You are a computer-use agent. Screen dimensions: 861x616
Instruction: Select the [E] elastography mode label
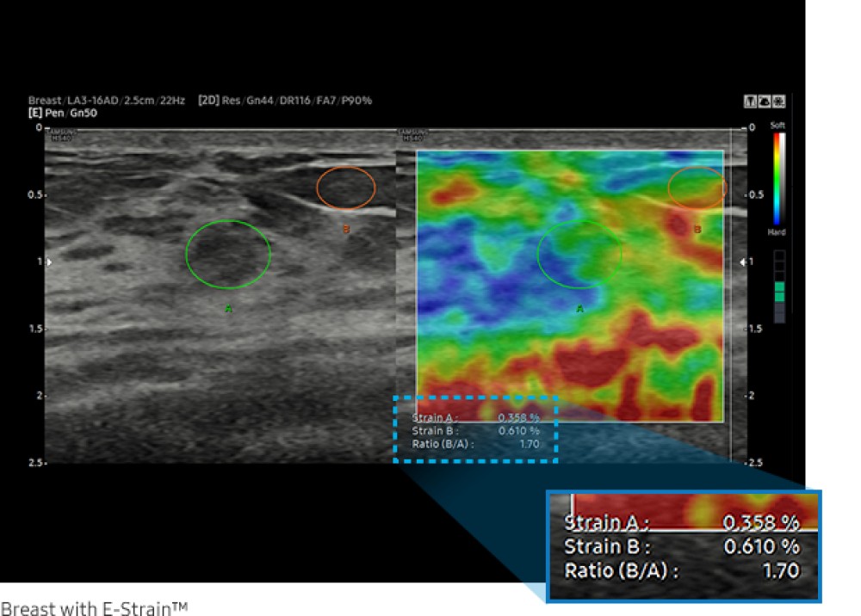point(35,113)
